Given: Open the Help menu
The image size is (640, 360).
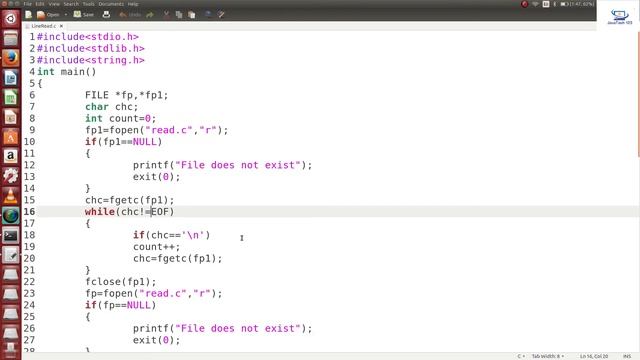Looking at the screenshot, I should (x=133, y=4).
